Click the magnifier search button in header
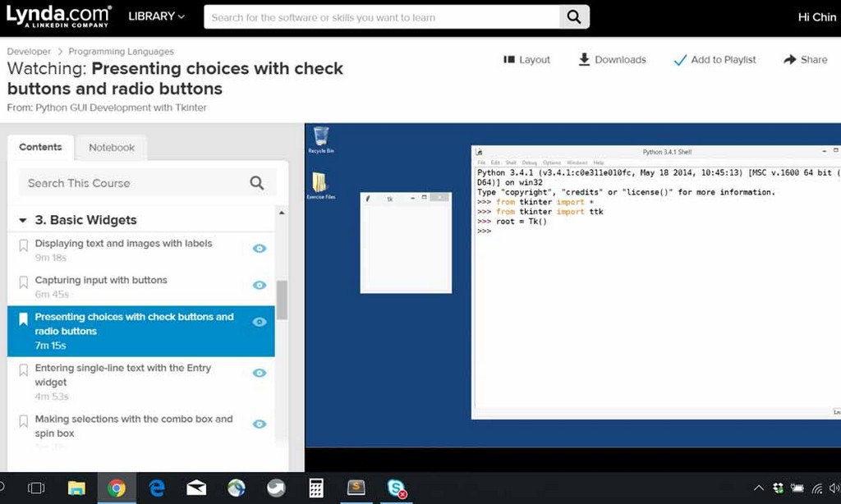The width and height of the screenshot is (841, 504). pyautogui.click(x=574, y=17)
